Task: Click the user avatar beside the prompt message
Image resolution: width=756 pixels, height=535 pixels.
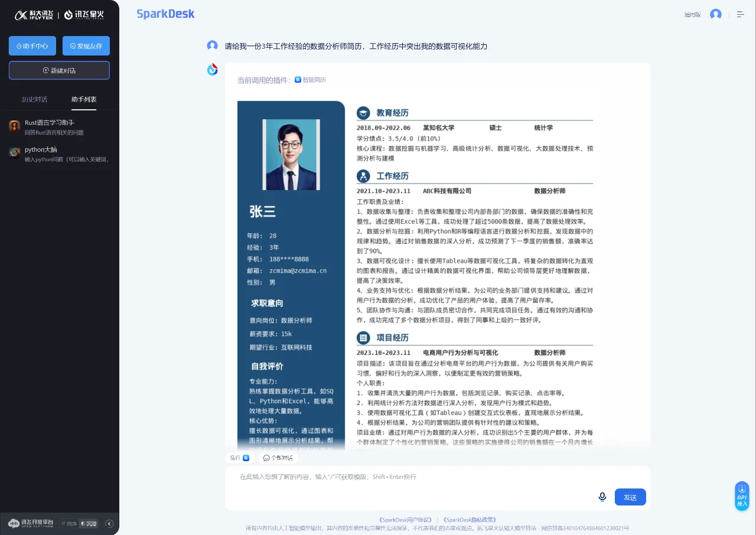Action: (x=213, y=45)
